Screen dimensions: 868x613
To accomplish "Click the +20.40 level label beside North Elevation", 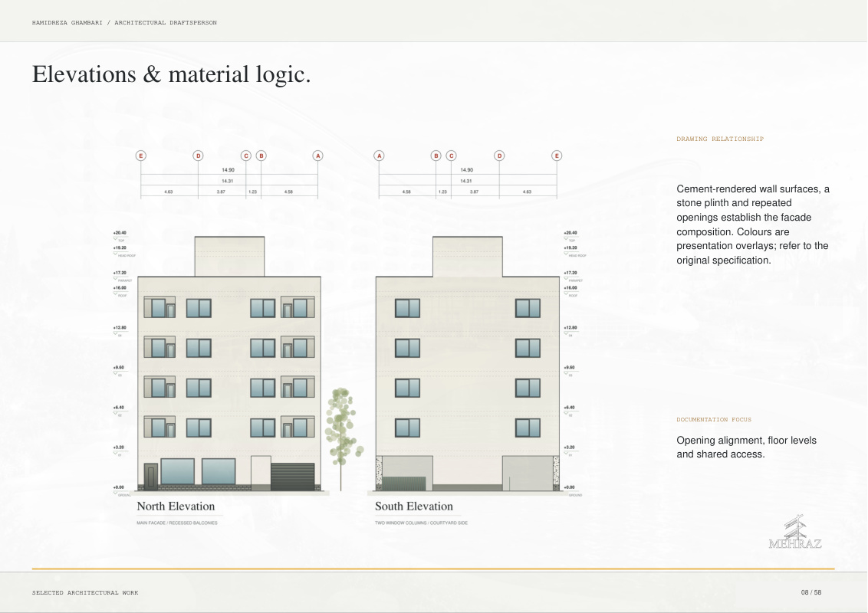I will (120, 233).
